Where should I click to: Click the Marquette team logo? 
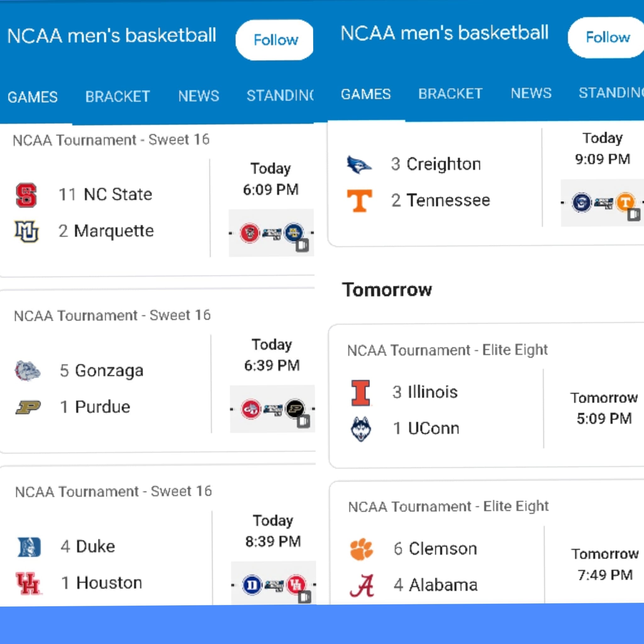(x=27, y=231)
